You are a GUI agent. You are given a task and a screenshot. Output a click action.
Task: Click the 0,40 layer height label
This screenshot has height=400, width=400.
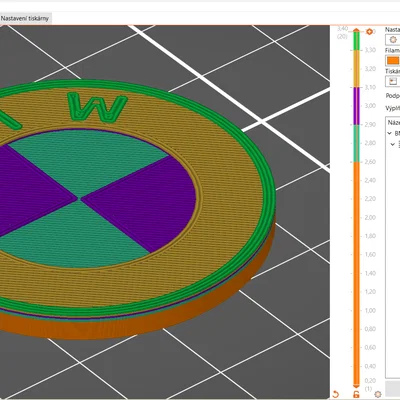click(370, 366)
